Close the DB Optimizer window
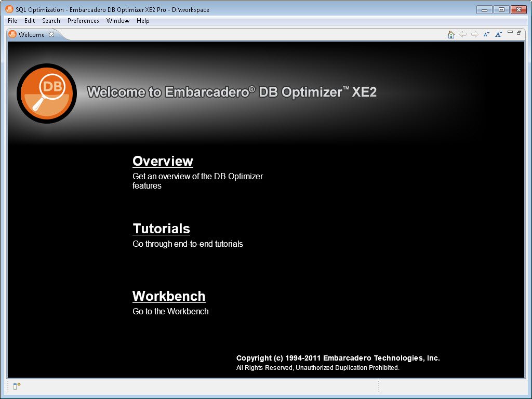Screen dimensions: 532x399 tap(518, 9)
